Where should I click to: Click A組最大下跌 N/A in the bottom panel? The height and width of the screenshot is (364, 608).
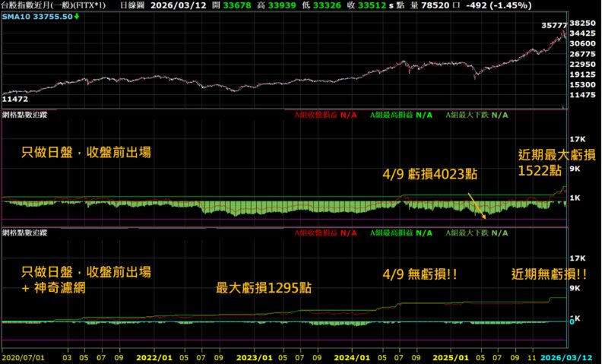click(x=477, y=233)
